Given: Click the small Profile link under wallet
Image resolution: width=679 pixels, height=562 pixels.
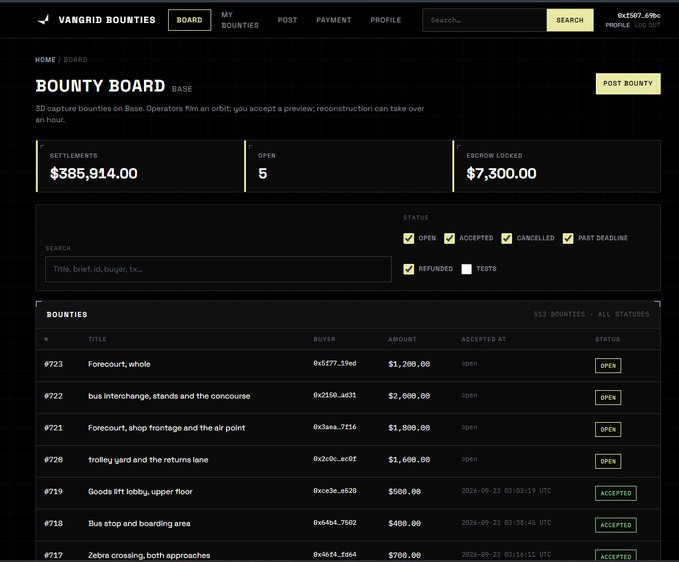Looking at the screenshot, I should 618,25.
